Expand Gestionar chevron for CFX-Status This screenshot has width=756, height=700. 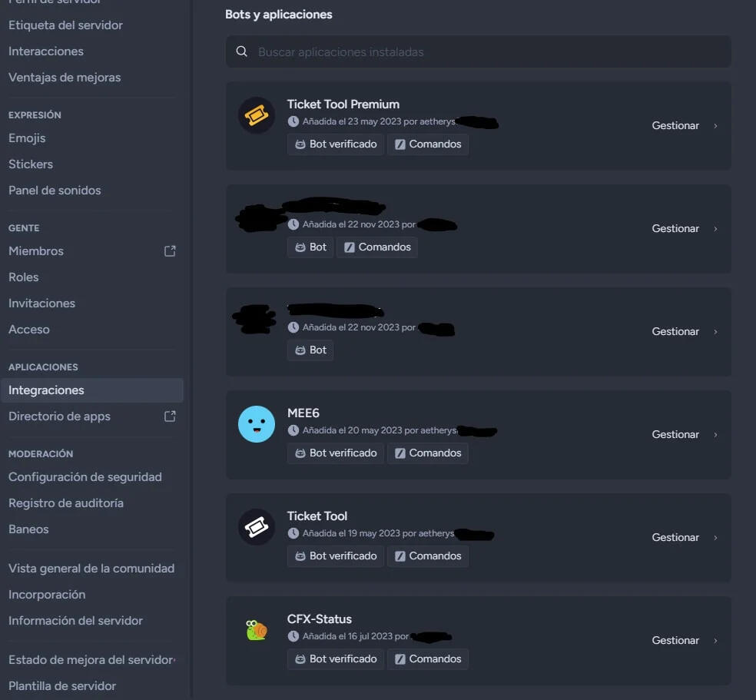[715, 641]
